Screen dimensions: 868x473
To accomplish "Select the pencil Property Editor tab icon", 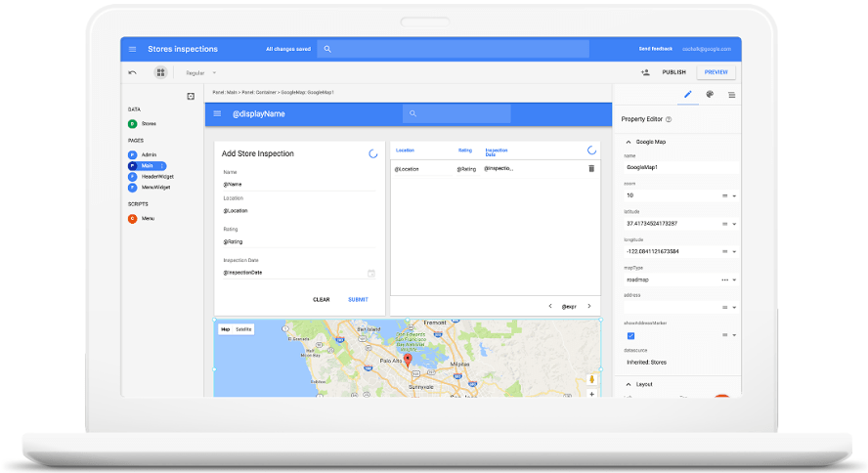I will coord(687,95).
